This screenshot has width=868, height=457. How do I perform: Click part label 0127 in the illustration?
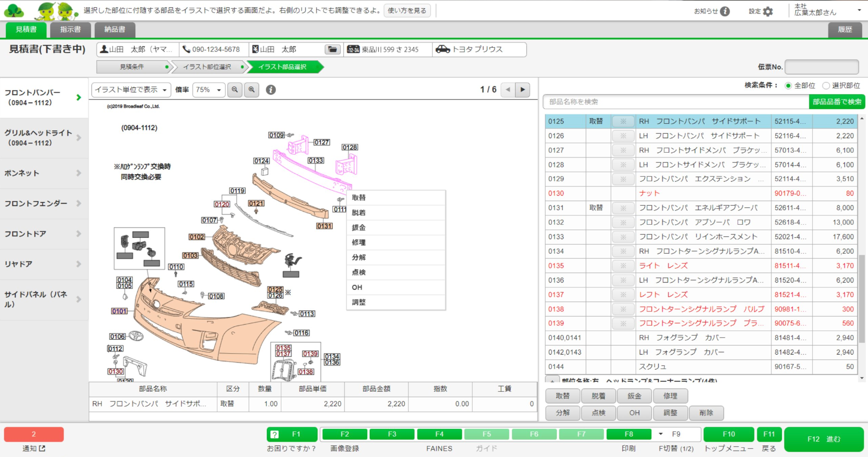pos(322,142)
